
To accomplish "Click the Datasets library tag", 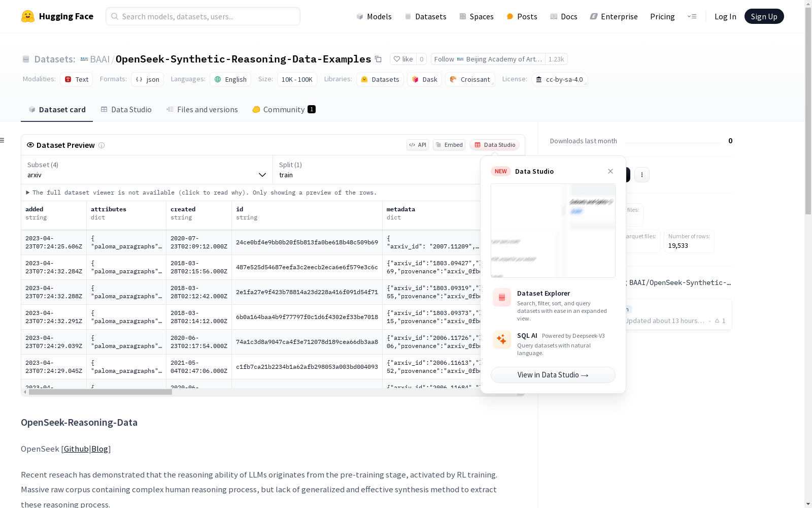I will (380, 79).
